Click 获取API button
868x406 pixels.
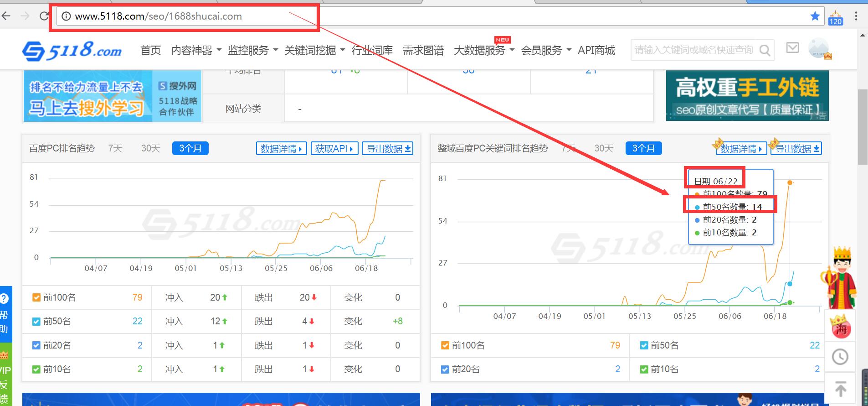point(334,149)
